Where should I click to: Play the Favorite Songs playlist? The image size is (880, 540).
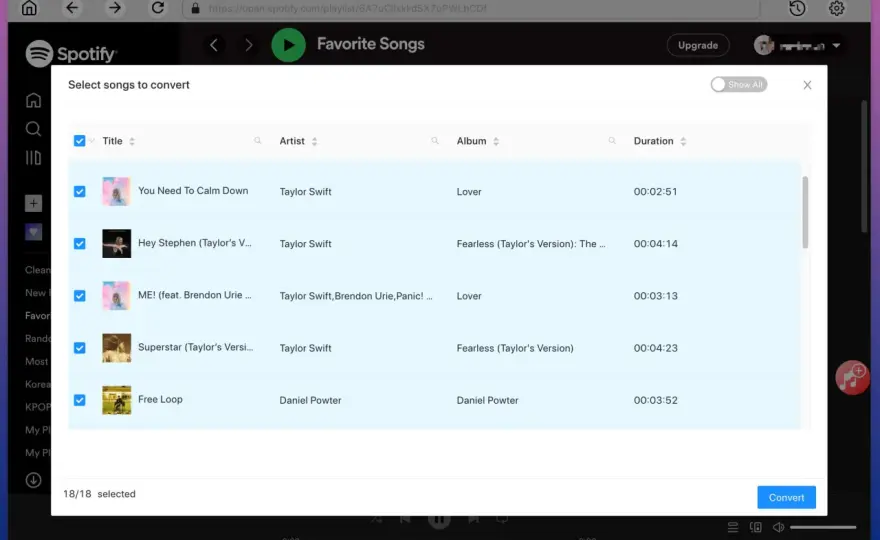click(x=288, y=45)
